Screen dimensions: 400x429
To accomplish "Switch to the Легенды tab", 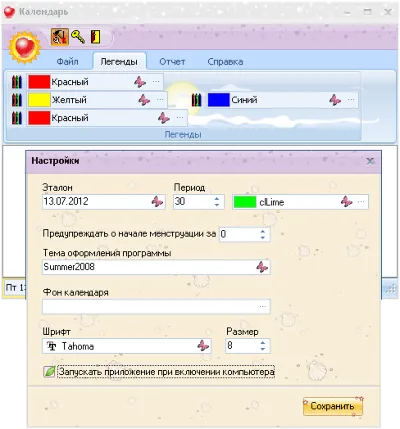I will point(119,62).
